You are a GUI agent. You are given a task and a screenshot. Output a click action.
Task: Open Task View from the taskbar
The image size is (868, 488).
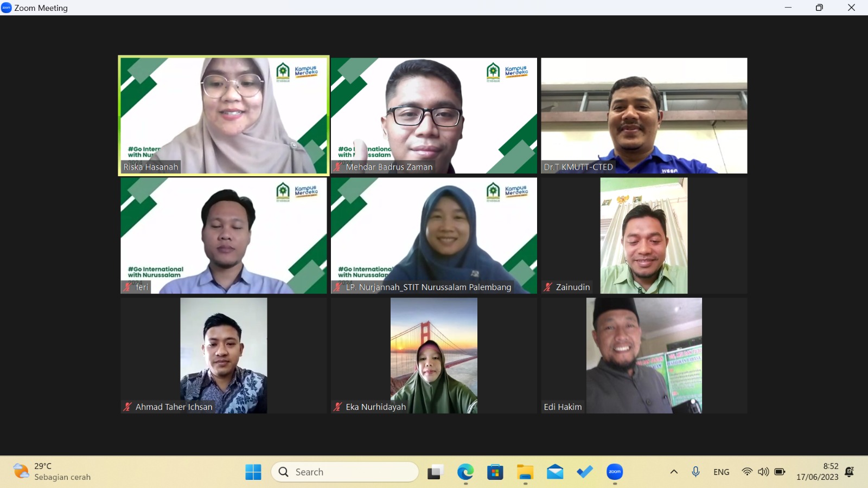[435, 472]
